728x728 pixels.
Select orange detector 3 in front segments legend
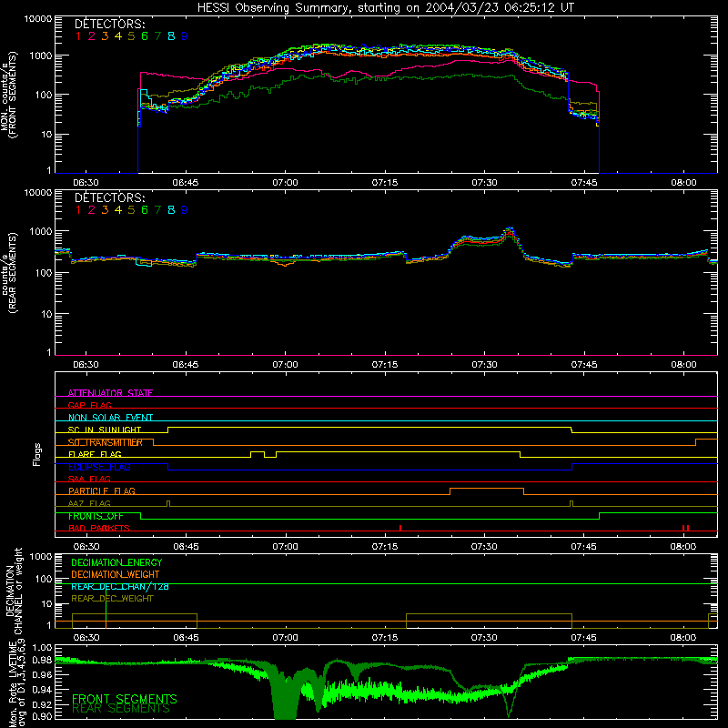[105, 36]
